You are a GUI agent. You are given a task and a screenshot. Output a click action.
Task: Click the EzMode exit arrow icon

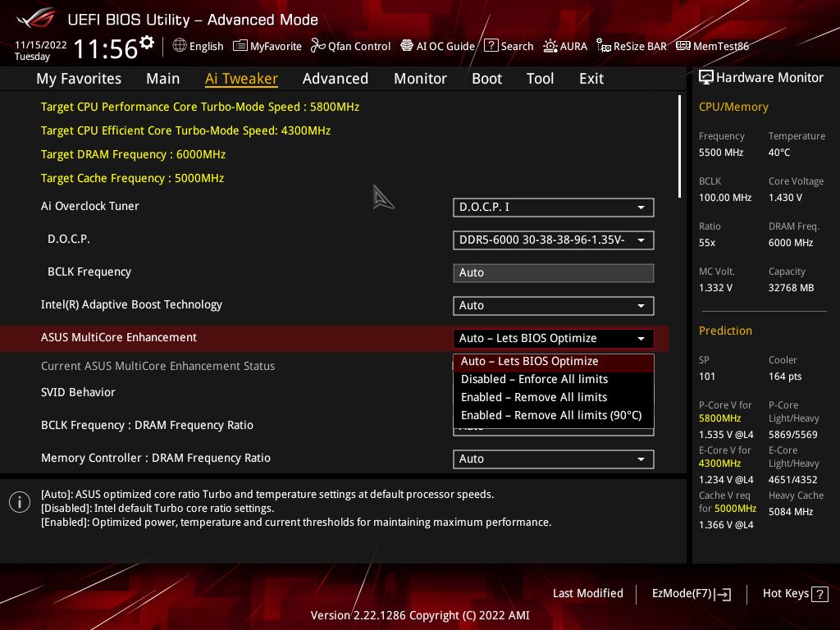coord(723,594)
